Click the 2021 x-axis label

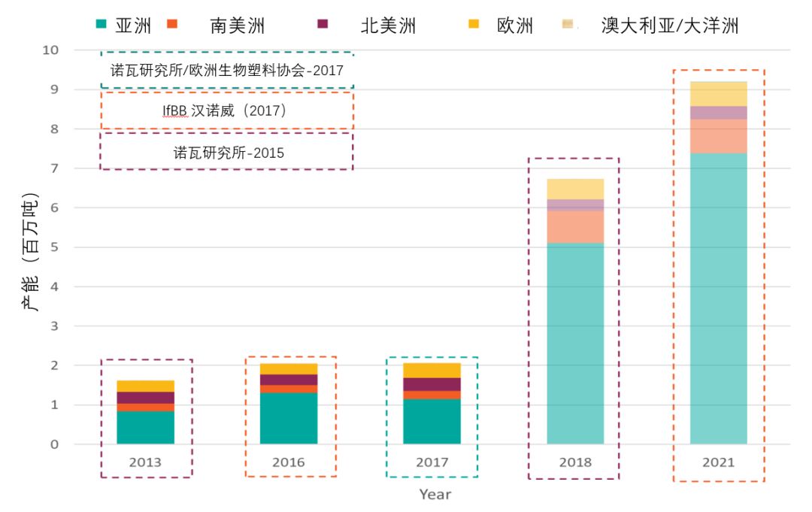718,462
